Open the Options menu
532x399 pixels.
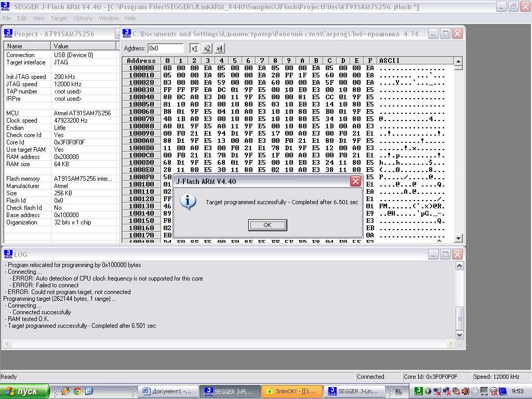click(83, 18)
